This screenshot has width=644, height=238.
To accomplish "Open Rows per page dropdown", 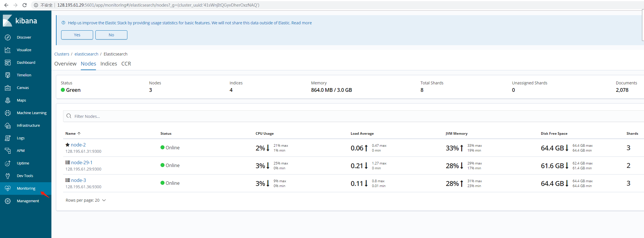I will coord(86,200).
